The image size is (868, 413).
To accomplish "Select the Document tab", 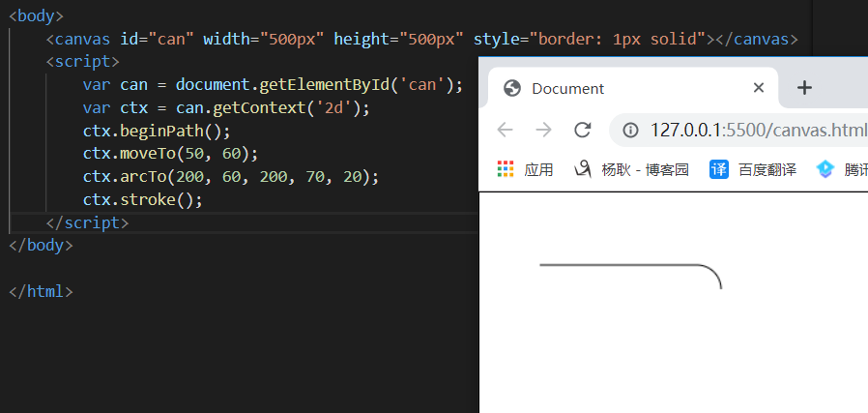I will (x=633, y=88).
